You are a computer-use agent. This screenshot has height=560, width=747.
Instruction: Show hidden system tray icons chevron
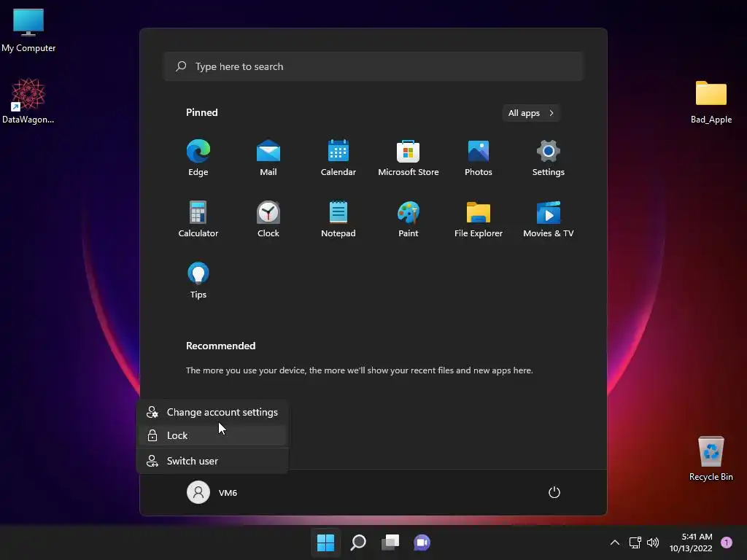615,542
